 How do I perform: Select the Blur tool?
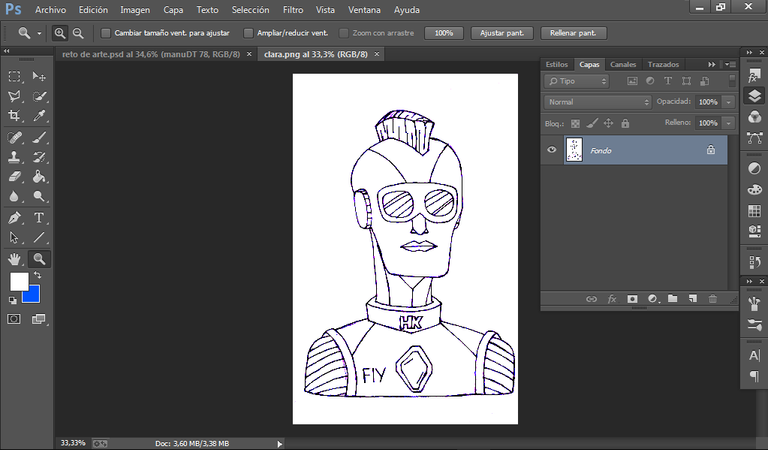point(14,196)
